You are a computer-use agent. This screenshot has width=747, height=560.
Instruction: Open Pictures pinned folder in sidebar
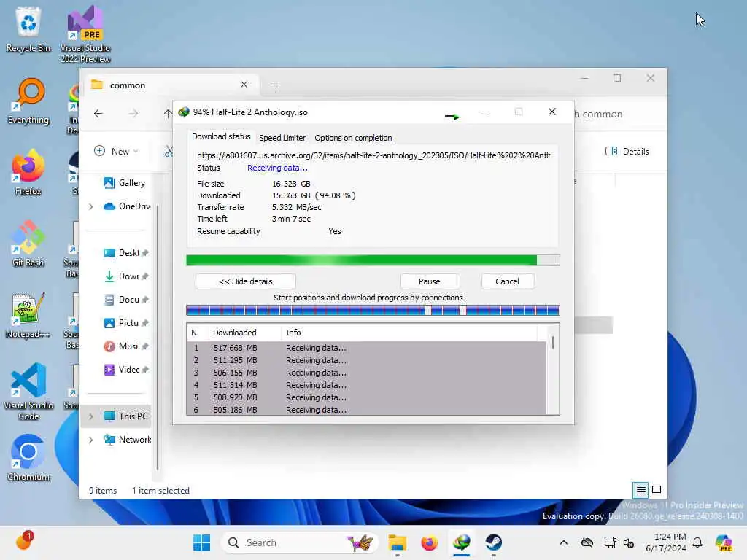[x=125, y=323]
